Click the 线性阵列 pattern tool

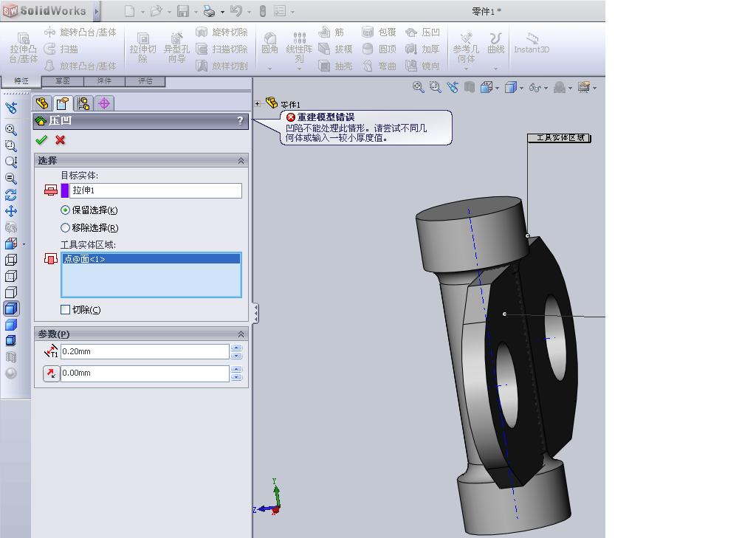[299, 46]
